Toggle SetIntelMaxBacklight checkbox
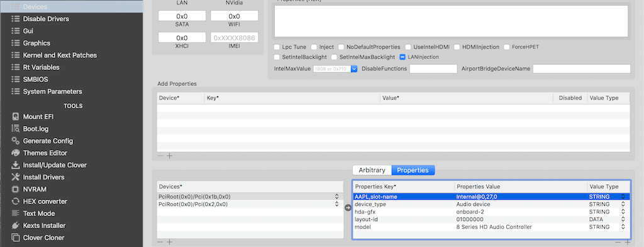The image size is (644, 247). coord(335,57)
